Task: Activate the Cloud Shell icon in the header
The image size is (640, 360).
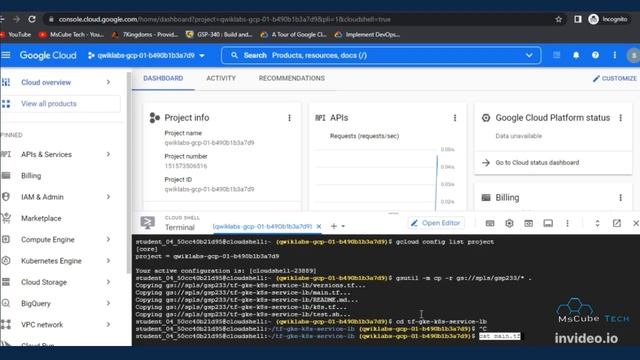Action: point(556,55)
